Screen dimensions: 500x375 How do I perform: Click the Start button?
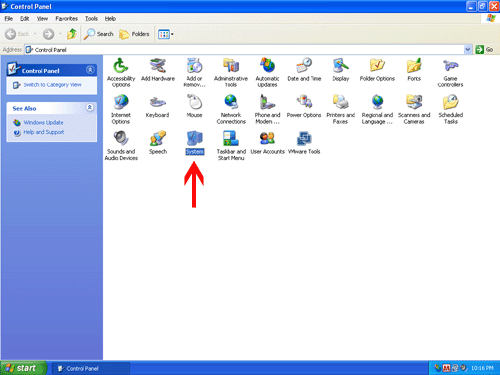(23, 368)
